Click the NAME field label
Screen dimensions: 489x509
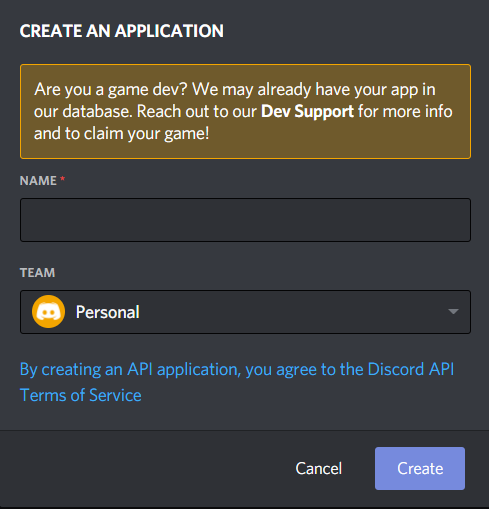pos(38,181)
